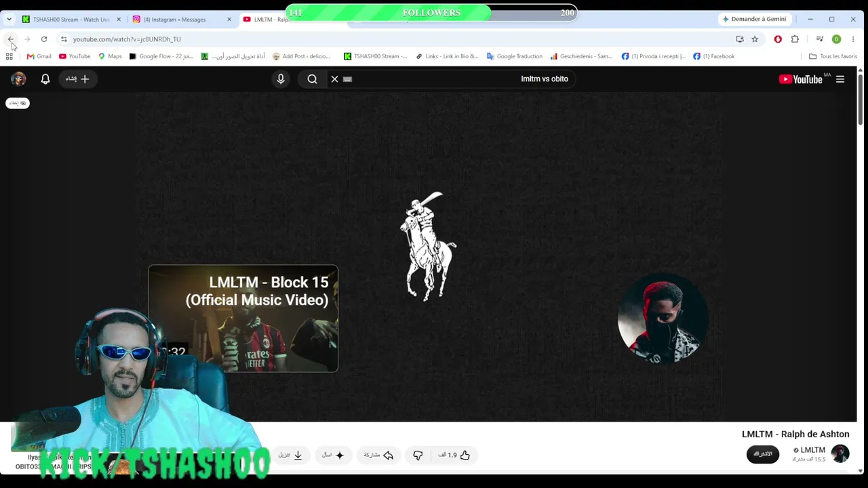Open the on-screen keyboard icon in search

347,79
